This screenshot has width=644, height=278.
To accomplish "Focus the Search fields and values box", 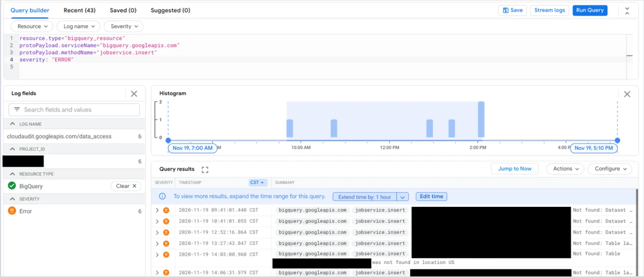I will tap(74, 110).
